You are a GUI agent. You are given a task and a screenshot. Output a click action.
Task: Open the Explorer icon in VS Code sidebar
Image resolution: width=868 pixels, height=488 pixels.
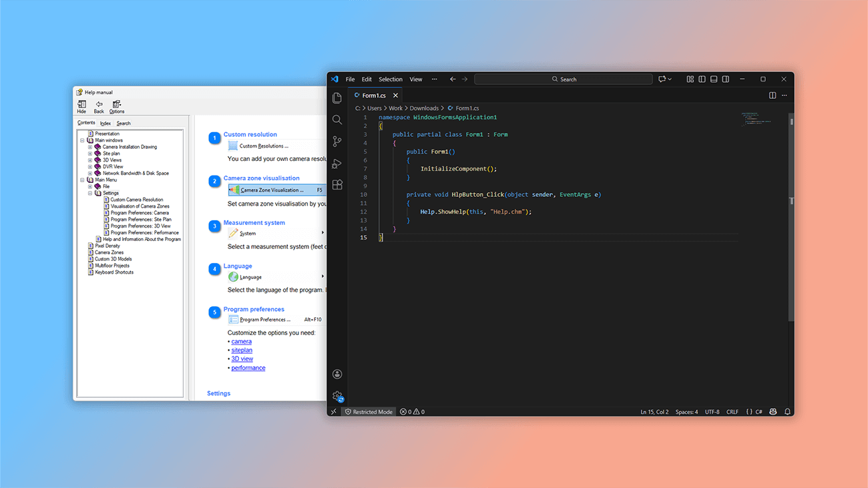click(x=337, y=97)
